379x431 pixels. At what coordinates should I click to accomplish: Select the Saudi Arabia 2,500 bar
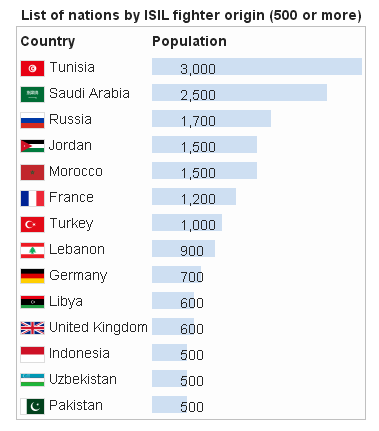[239, 92]
